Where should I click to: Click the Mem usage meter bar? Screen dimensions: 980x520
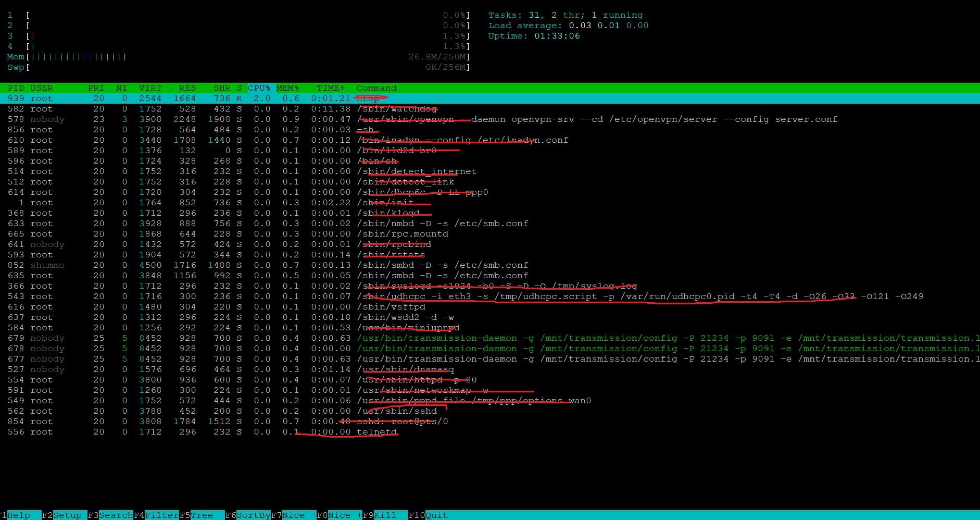(248, 57)
